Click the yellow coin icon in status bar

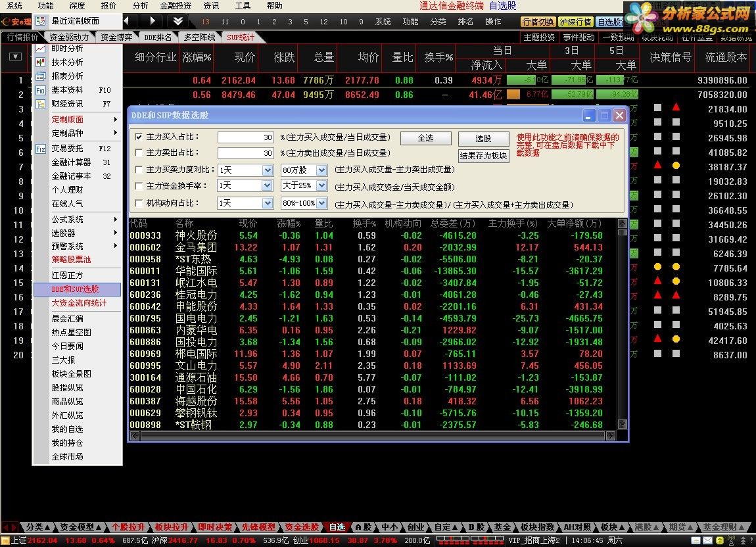click(719, 540)
